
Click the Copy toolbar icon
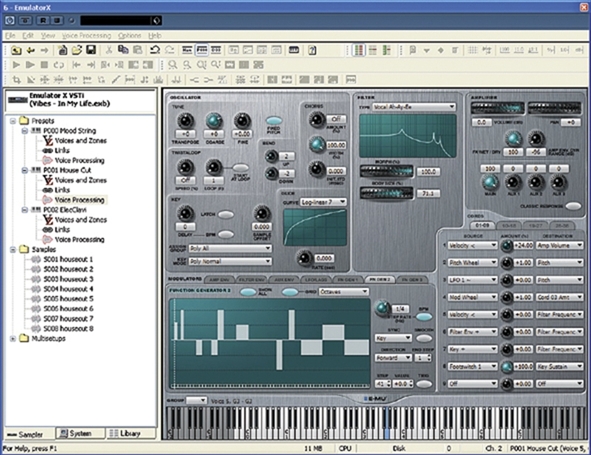coord(123,50)
